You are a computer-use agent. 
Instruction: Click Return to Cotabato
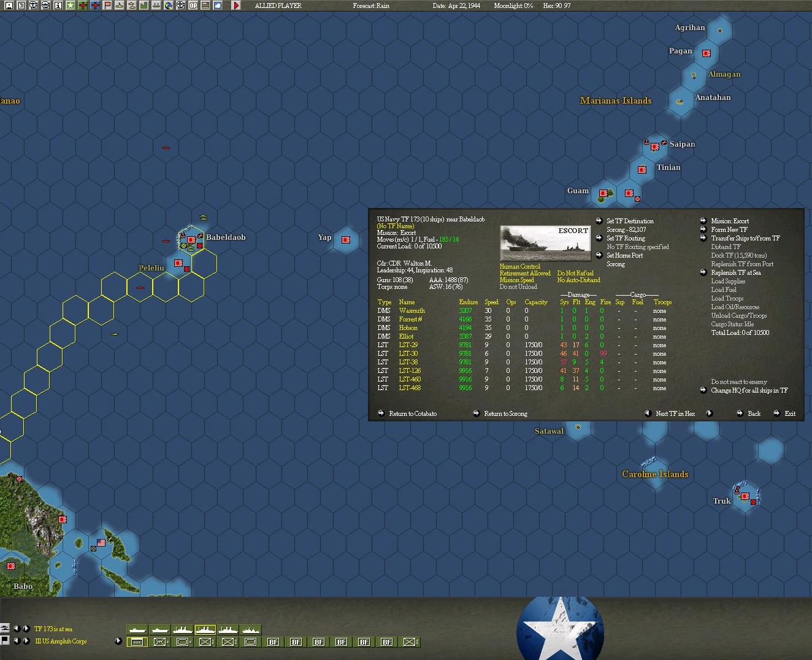coord(413,413)
